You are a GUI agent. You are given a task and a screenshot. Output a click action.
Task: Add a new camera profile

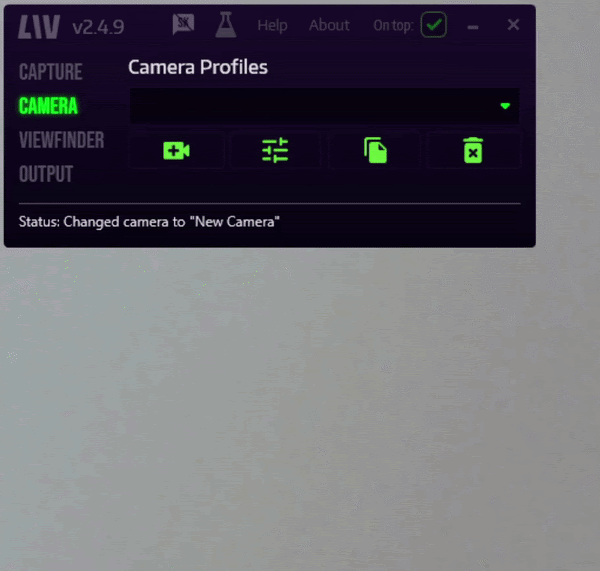coord(176,150)
